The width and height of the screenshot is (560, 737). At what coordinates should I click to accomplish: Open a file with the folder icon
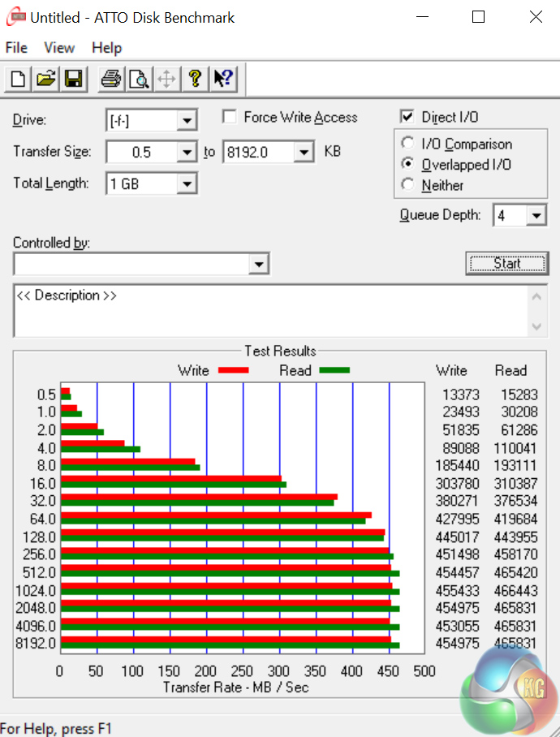(x=45, y=79)
